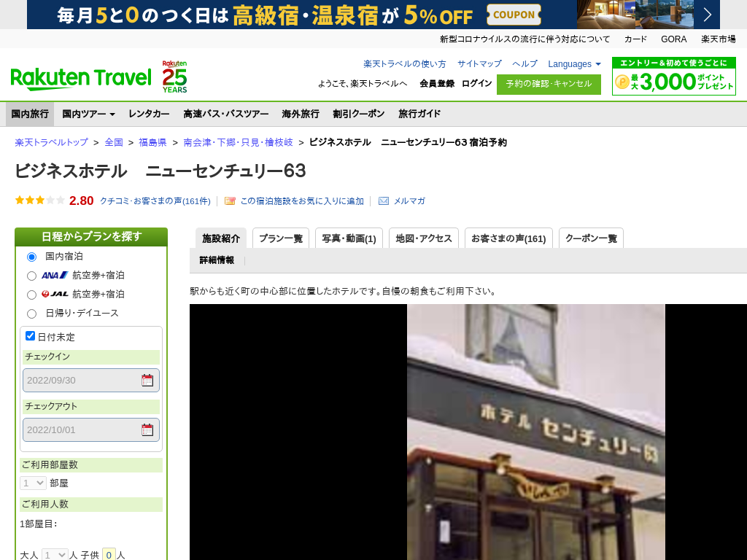Select the ANA 航空券+宿泊 radio option
The height and width of the screenshot is (560, 747).
pyautogui.click(x=31, y=276)
